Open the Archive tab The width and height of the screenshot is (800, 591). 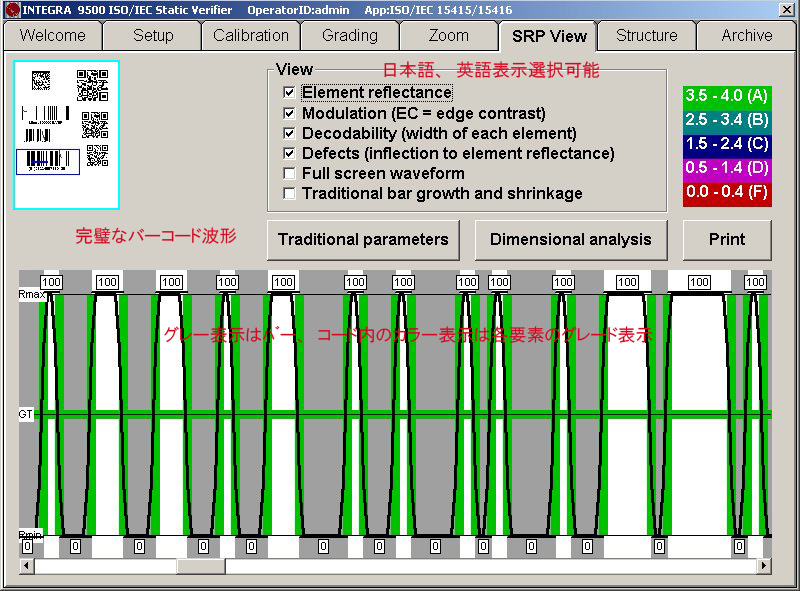pyautogui.click(x=747, y=35)
